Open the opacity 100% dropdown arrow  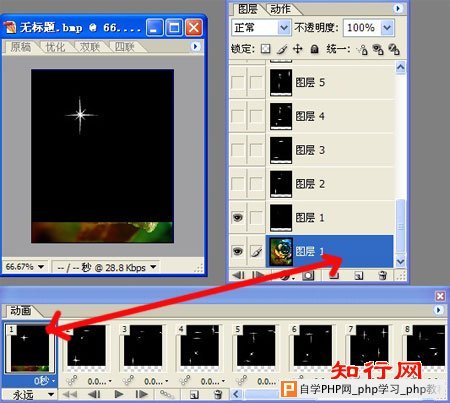point(387,28)
